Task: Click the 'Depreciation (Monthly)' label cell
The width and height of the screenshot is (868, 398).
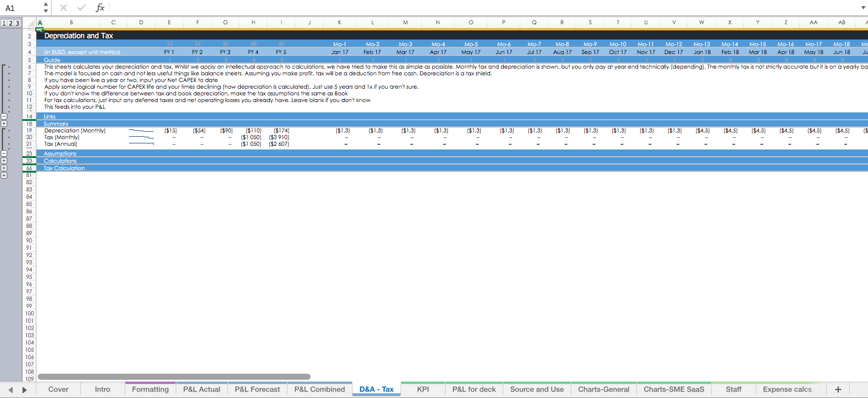Action: (75, 131)
